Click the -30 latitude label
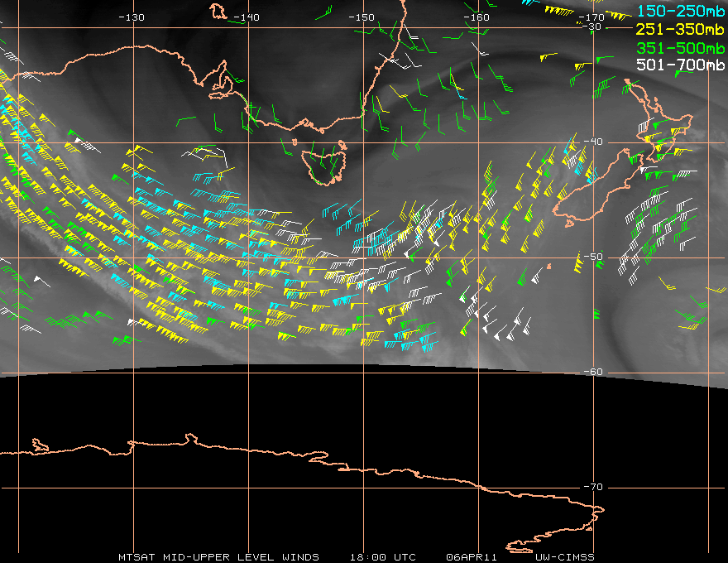 (x=592, y=26)
